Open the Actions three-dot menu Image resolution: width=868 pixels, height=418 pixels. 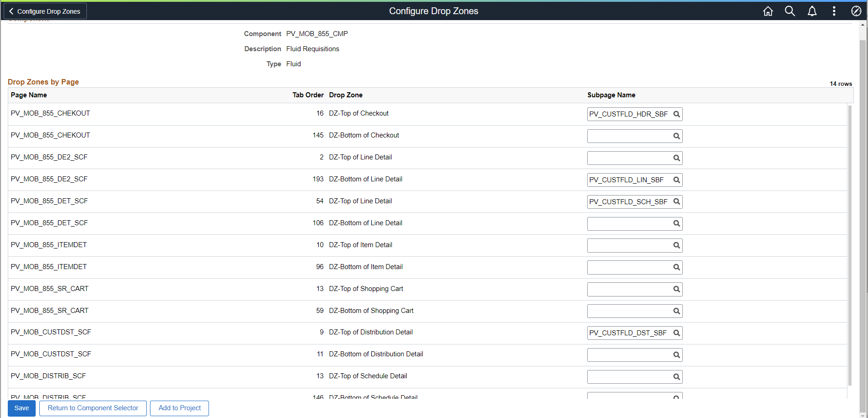click(834, 11)
